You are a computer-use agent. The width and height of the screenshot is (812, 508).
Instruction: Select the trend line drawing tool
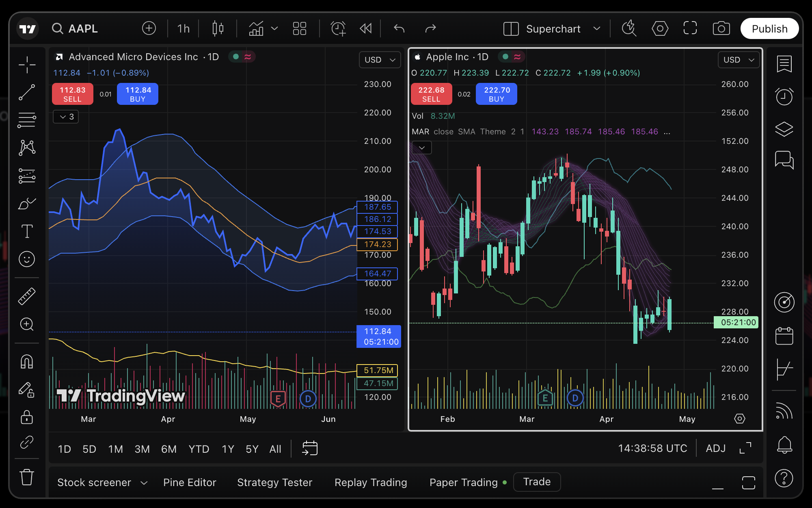pos(27,93)
